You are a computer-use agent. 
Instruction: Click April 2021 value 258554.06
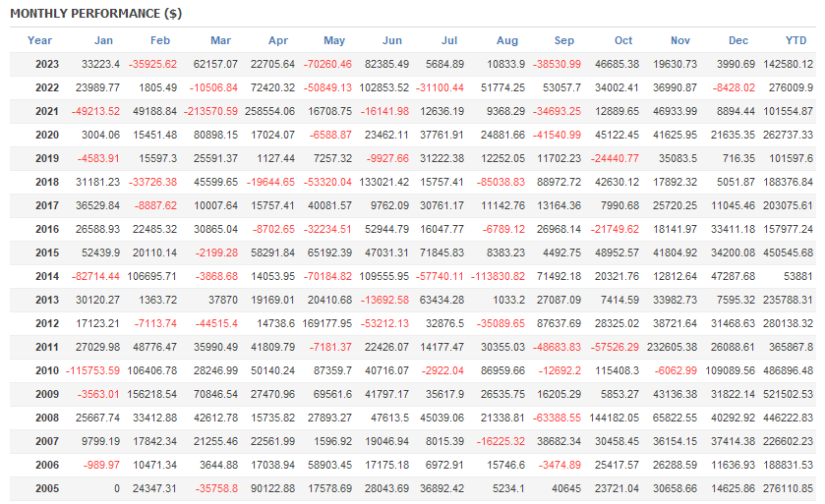coord(268,111)
